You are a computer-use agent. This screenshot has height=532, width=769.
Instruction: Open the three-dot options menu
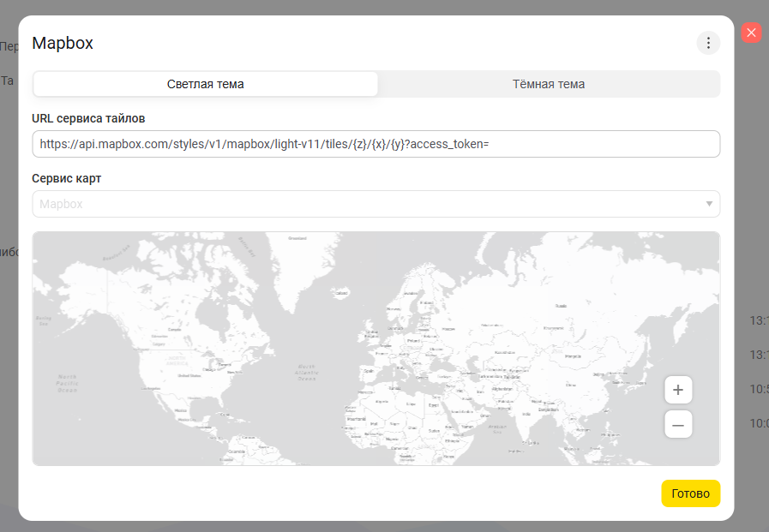(708, 43)
